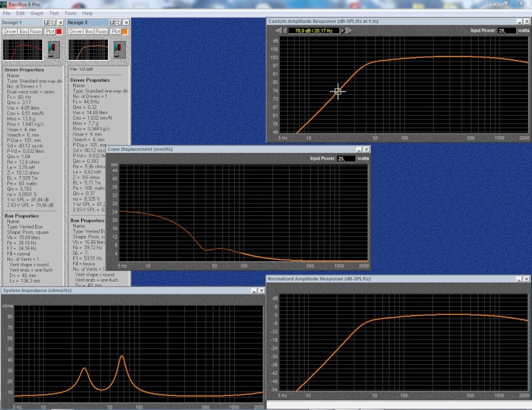Open the Edit menu
Image resolution: width=532 pixels, height=410 pixels.
(21, 13)
